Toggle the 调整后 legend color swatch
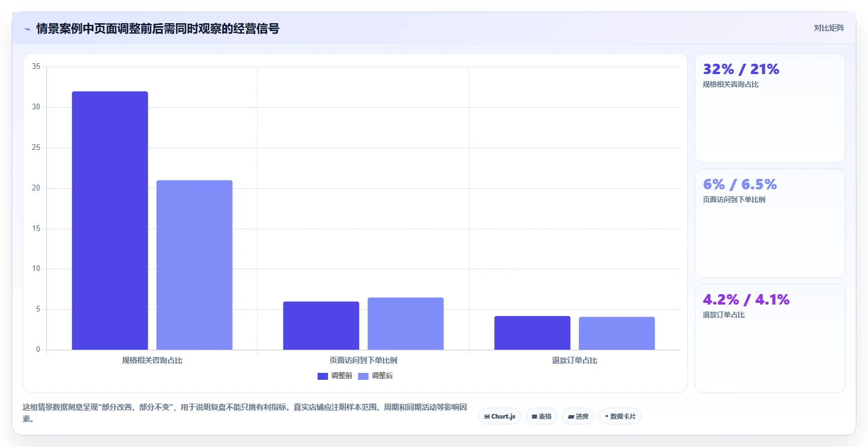This screenshot has height=447, width=868. pos(363,376)
